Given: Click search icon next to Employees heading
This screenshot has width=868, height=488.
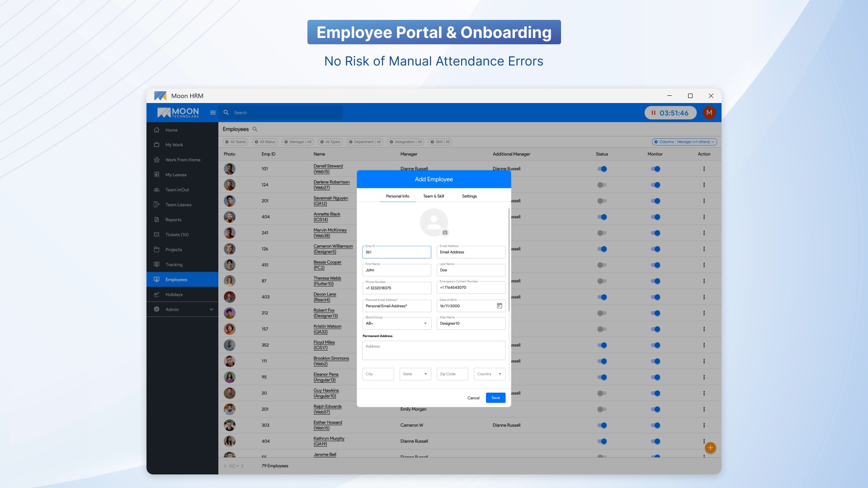Looking at the screenshot, I should (x=255, y=129).
